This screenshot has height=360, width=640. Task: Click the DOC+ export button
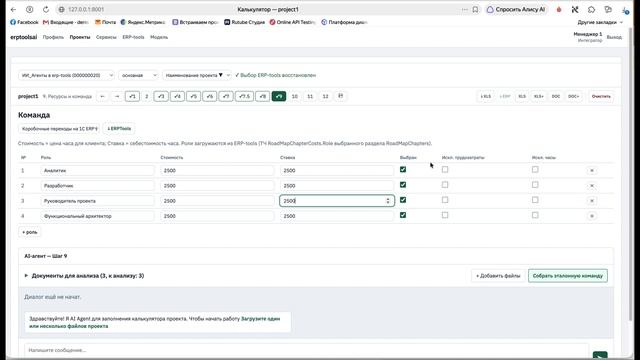573,96
